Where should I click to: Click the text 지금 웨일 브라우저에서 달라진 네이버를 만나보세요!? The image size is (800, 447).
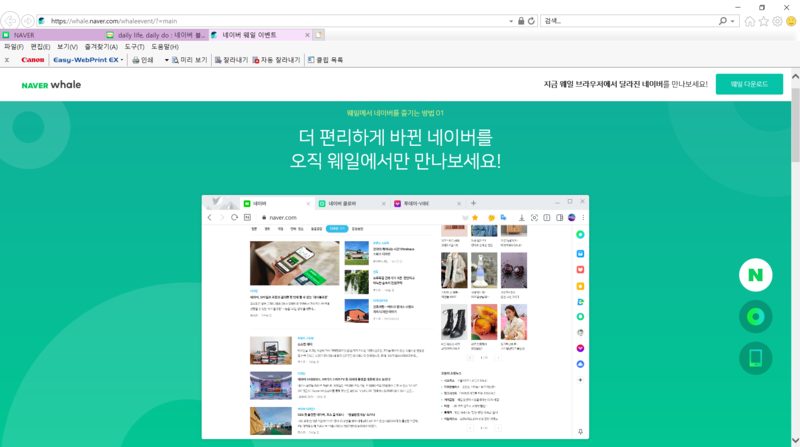click(626, 84)
